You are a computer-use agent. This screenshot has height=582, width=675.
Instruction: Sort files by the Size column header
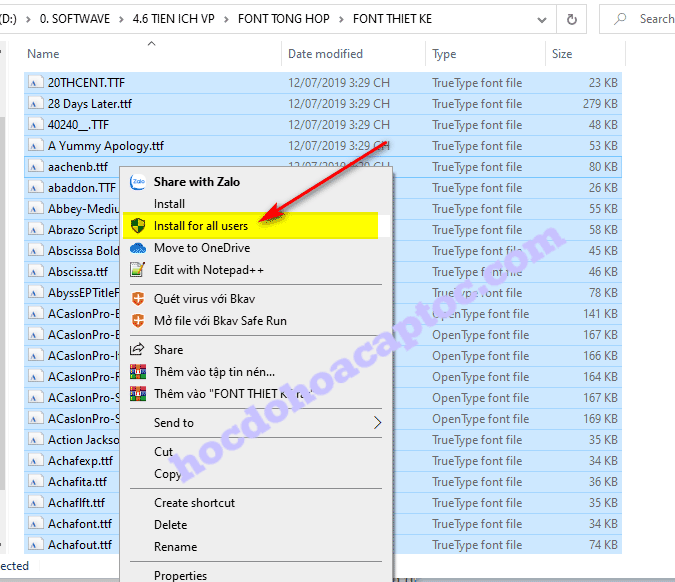(x=562, y=54)
